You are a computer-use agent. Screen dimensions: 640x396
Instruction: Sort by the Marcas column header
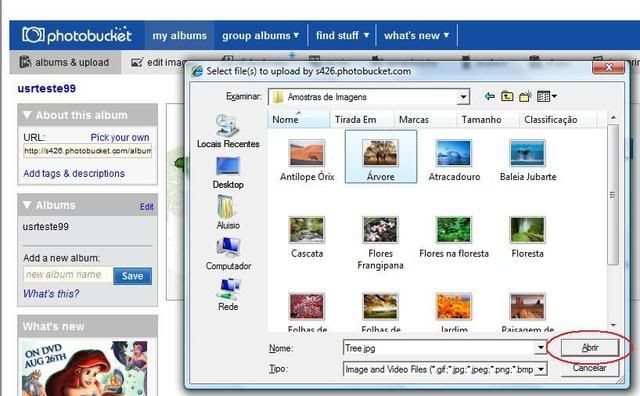click(424, 120)
